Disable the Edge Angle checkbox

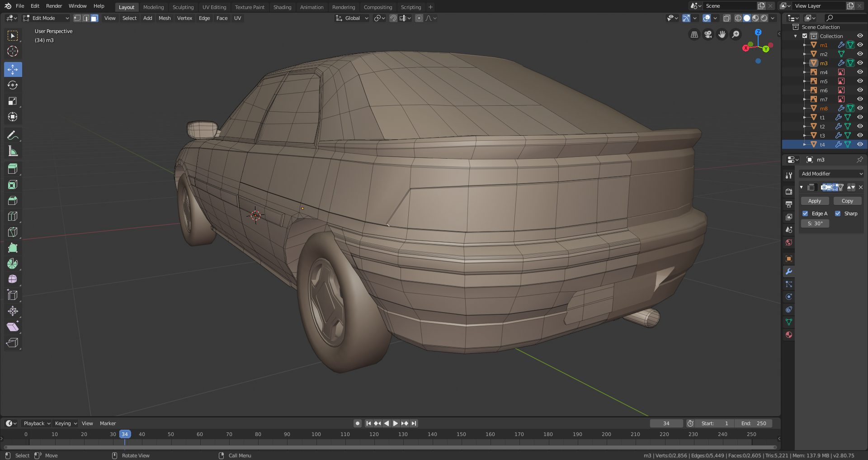[805, 213]
